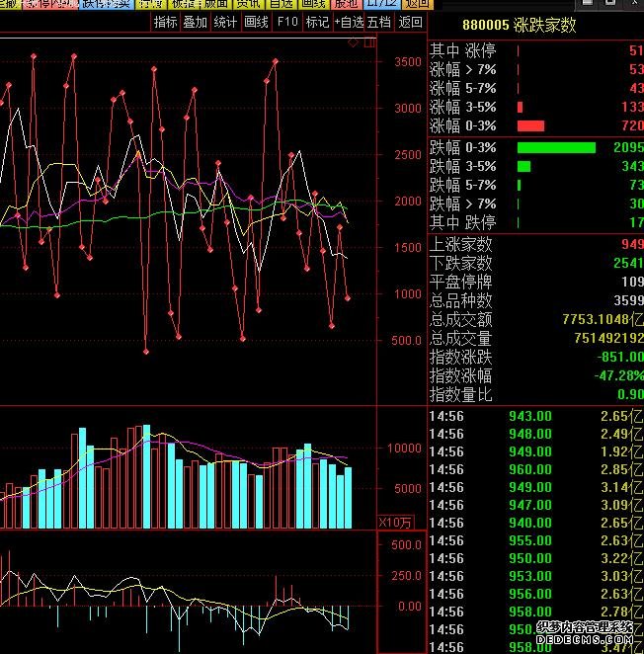Image resolution: width=644 pixels, height=654 pixels.
Task: Click tick row with price 953.00
Action: pos(536,576)
